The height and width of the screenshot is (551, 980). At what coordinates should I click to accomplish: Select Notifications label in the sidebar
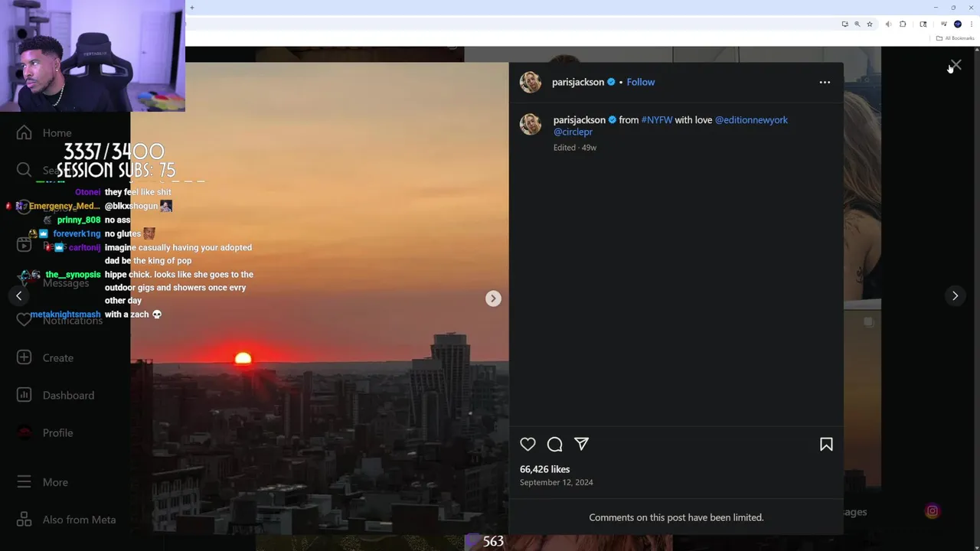click(x=73, y=321)
